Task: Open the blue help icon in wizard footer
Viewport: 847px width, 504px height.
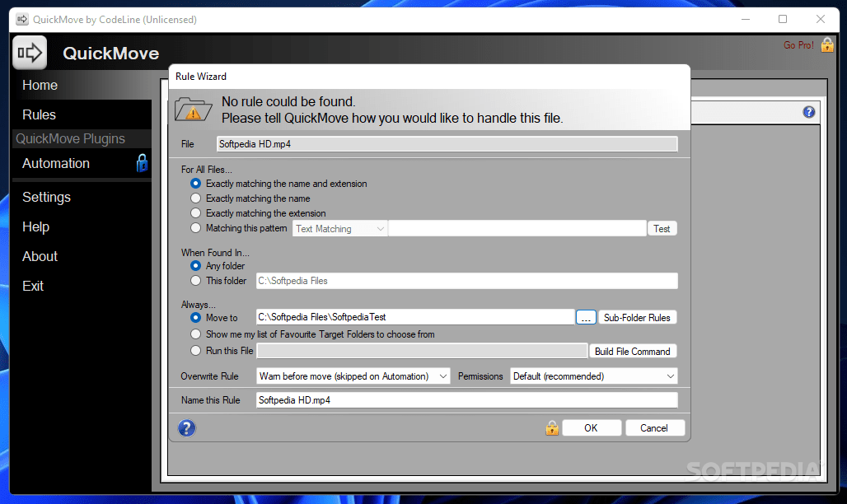Action: point(186,428)
